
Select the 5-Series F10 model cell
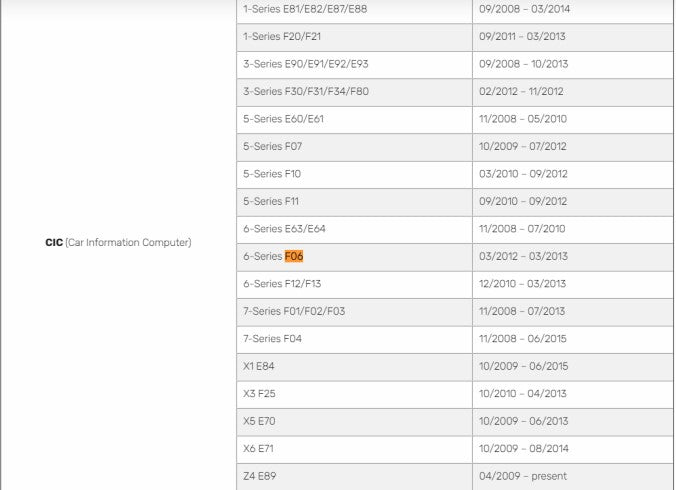point(272,174)
